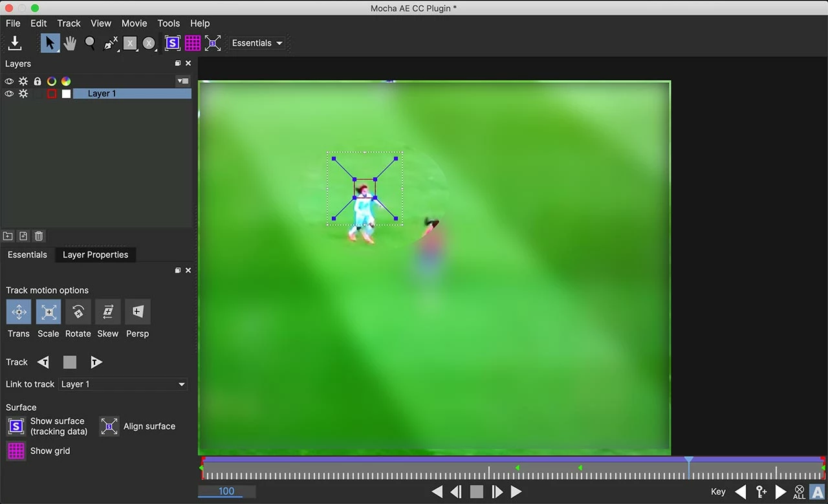Undock the Essentials panel
Screen dimensions: 828x504
click(178, 270)
